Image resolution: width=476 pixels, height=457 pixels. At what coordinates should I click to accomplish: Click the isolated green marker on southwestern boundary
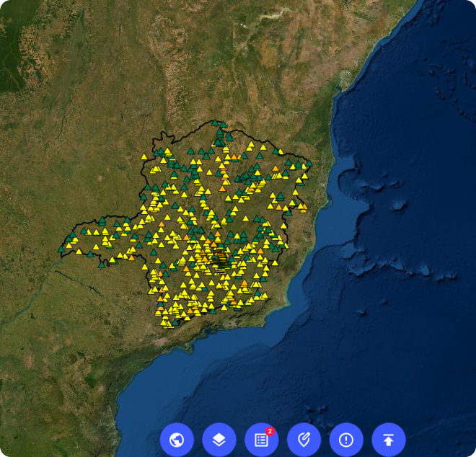(x=102, y=264)
